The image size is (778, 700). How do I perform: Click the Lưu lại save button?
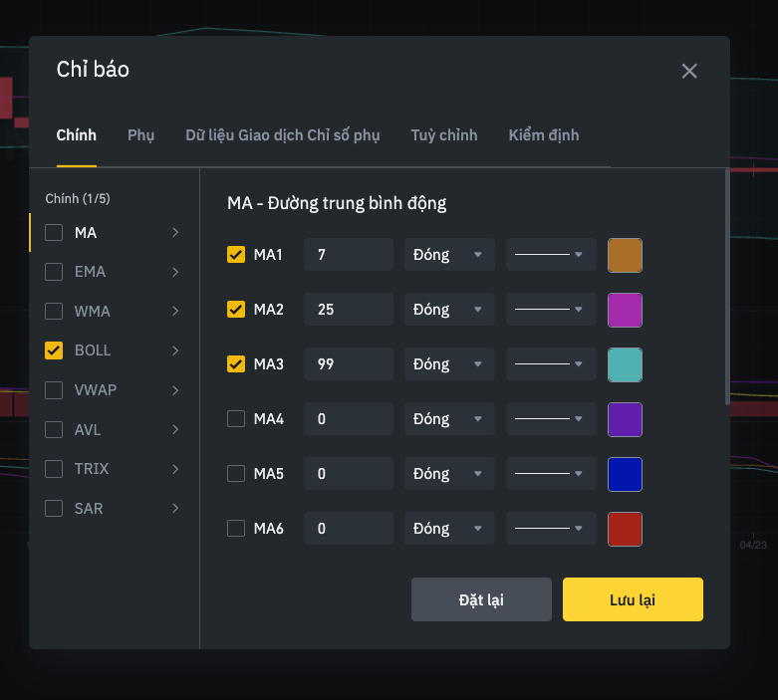633,599
